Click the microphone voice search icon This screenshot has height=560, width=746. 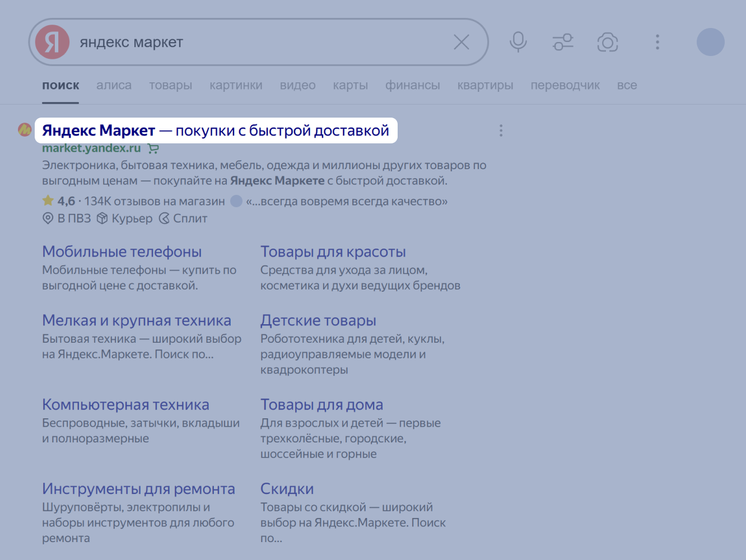[x=518, y=42]
